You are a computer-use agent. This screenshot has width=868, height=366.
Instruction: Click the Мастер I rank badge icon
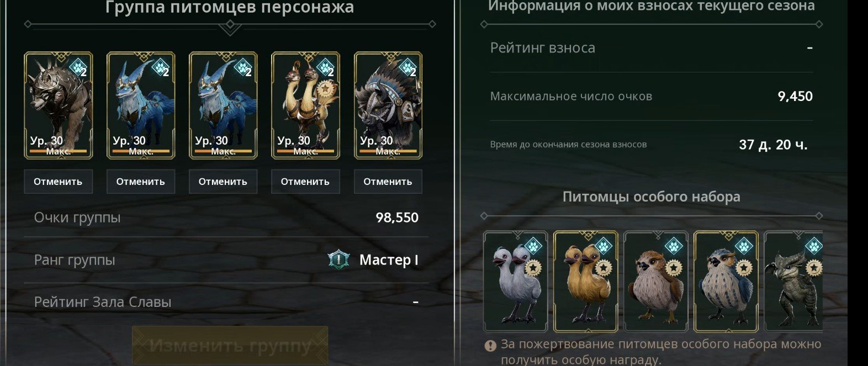point(338,259)
